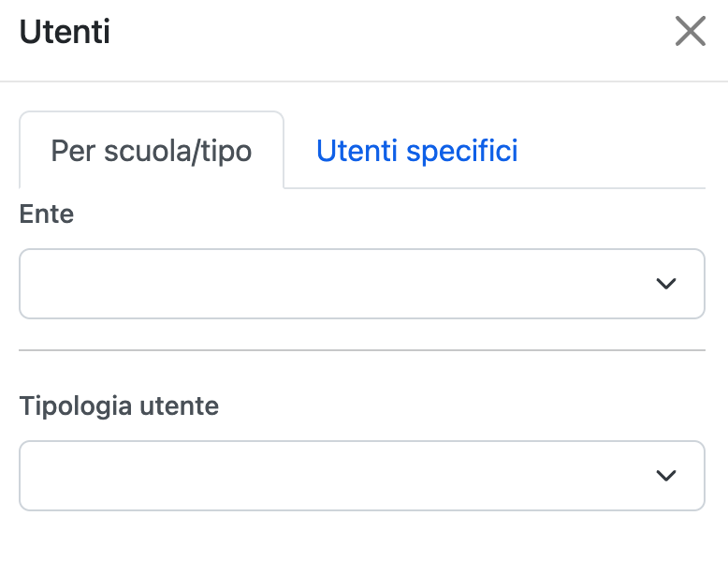Click the divider line below Ente field
The width and height of the screenshot is (728, 575).
361,350
